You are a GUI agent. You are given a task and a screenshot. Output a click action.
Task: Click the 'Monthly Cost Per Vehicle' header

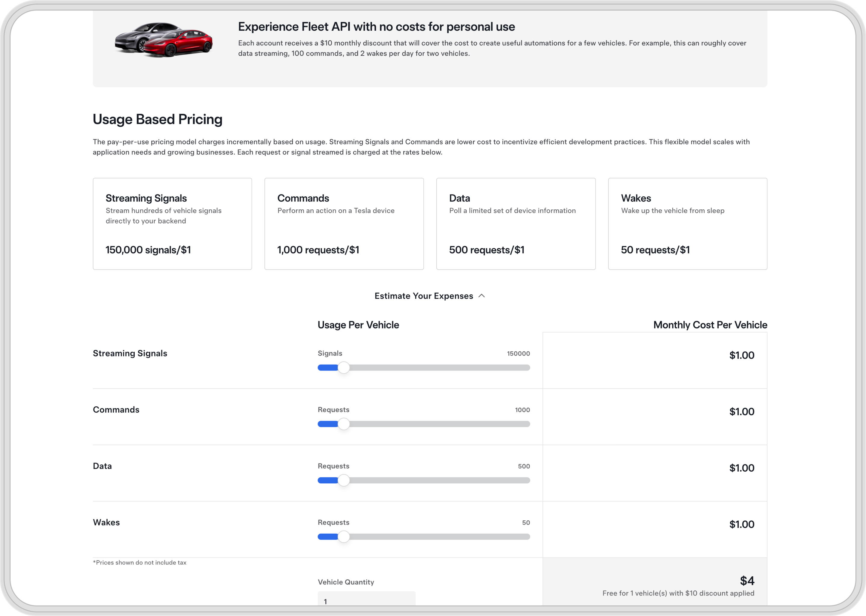tap(710, 325)
